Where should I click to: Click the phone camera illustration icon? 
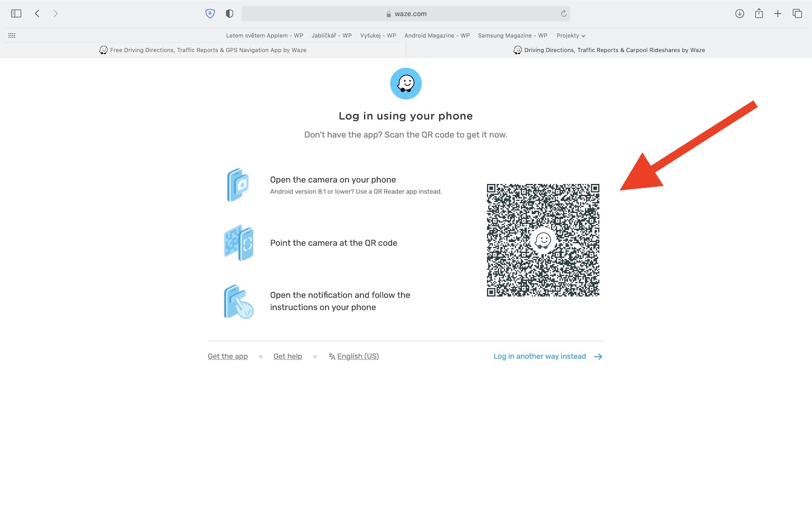238,185
